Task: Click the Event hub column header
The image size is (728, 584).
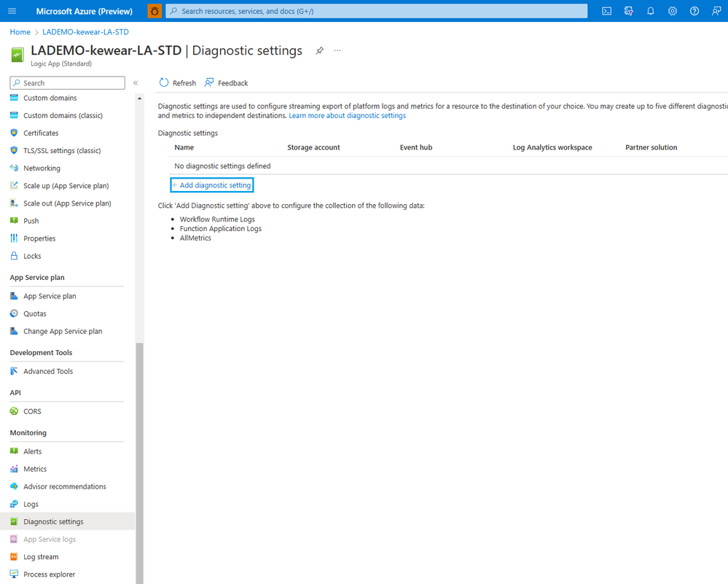Action: pos(416,147)
